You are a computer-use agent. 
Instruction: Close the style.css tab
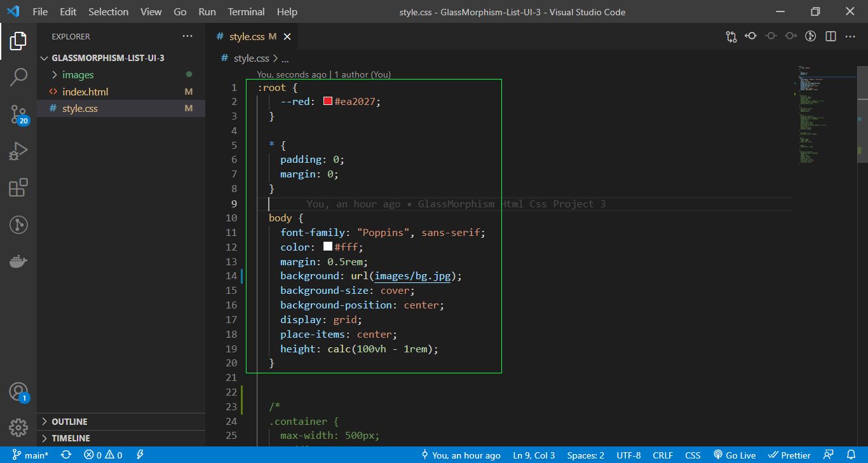287,37
